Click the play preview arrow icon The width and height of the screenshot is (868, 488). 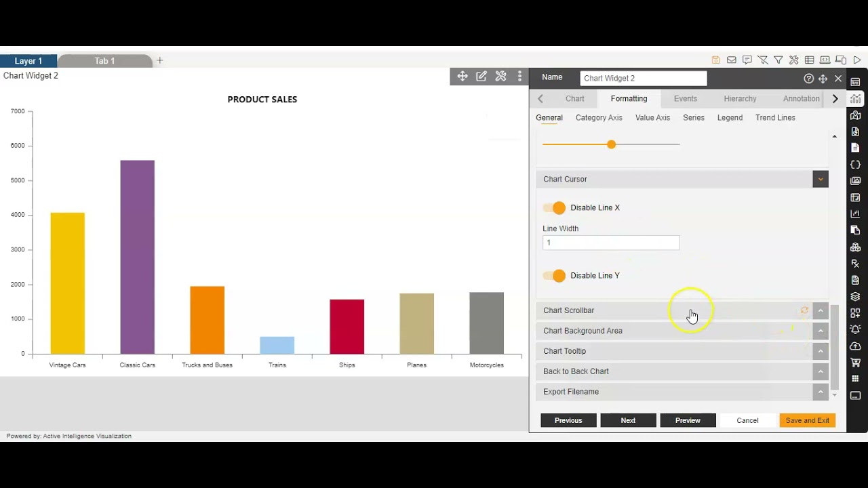(x=857, y=60)
